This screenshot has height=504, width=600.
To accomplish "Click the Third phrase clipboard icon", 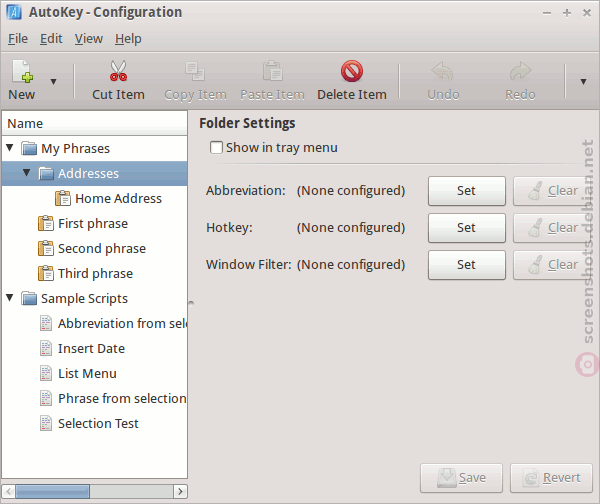I will click(46, 273).
